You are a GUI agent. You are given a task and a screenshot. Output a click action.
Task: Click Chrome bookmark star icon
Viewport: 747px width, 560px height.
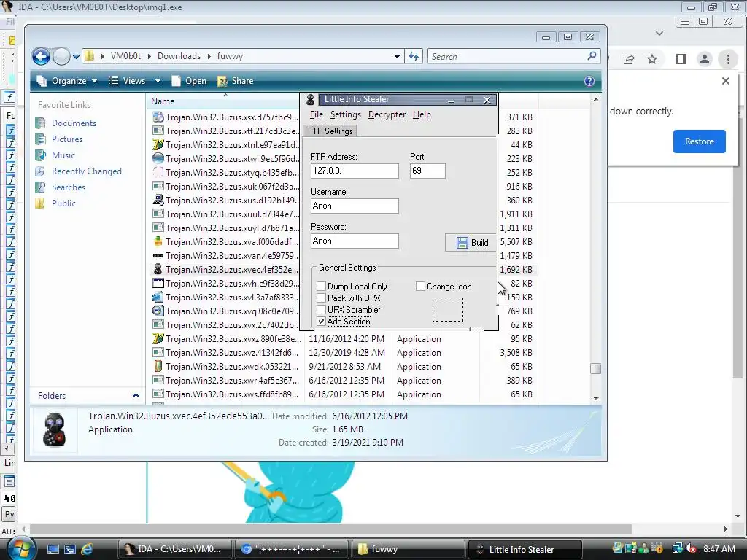tap(652, 59)
